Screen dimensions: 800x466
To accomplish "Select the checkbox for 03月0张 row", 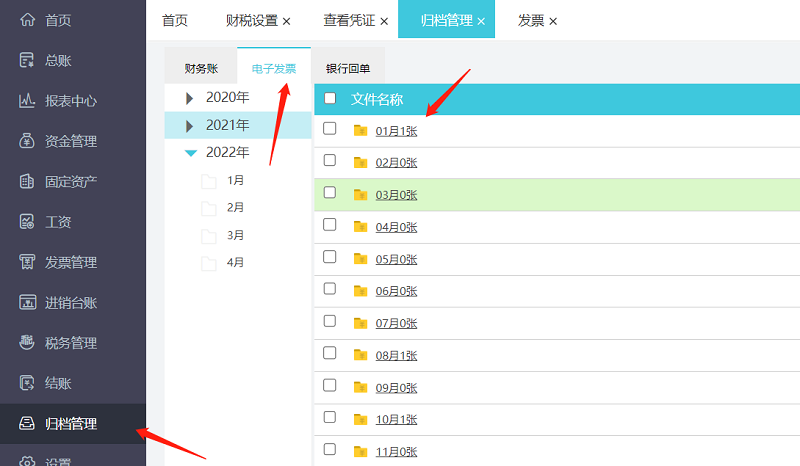I will click(x=330, y=193).
